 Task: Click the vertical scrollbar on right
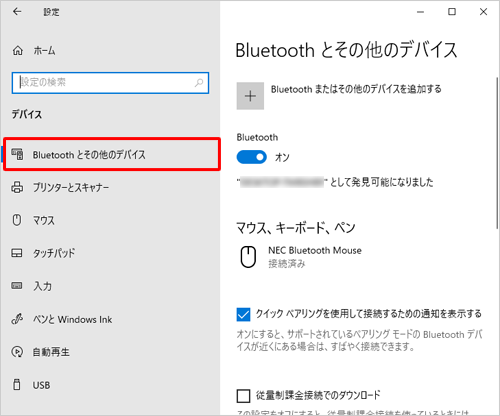497,153
